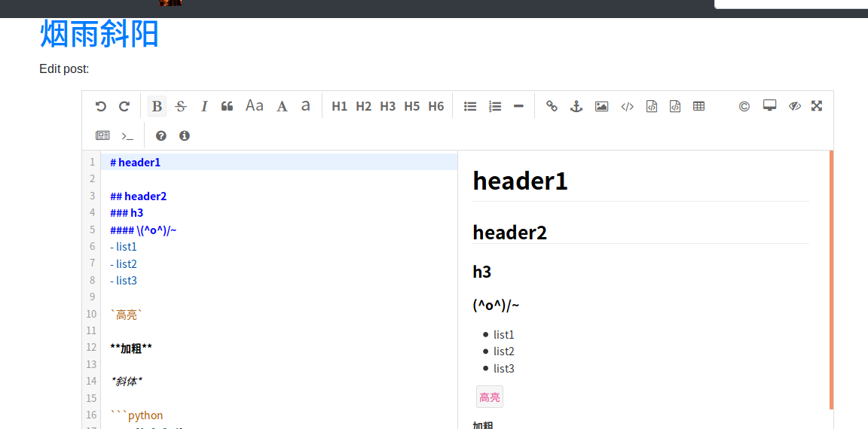The image size is (868, 429).
Task: Click the newspaper icon in second toolbar row
Action: tap(102, 135)
